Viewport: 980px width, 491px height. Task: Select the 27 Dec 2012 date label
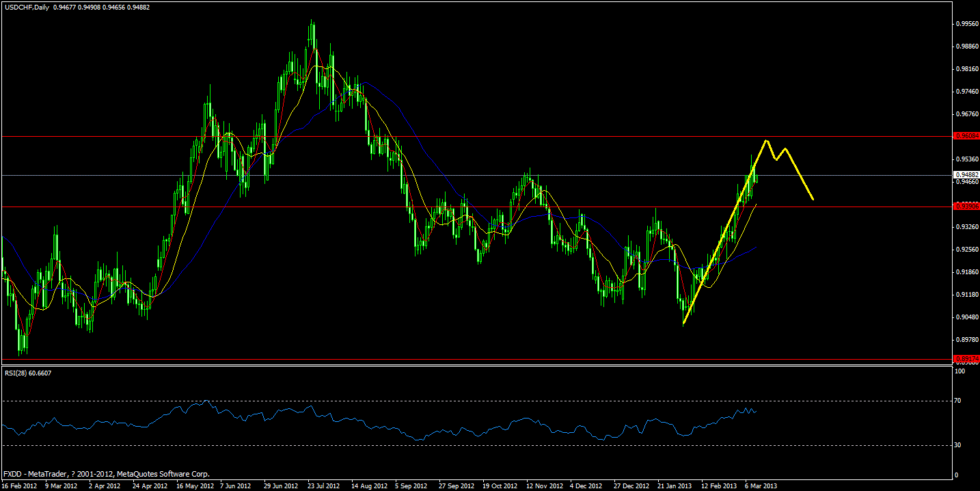tap(631, 486)
